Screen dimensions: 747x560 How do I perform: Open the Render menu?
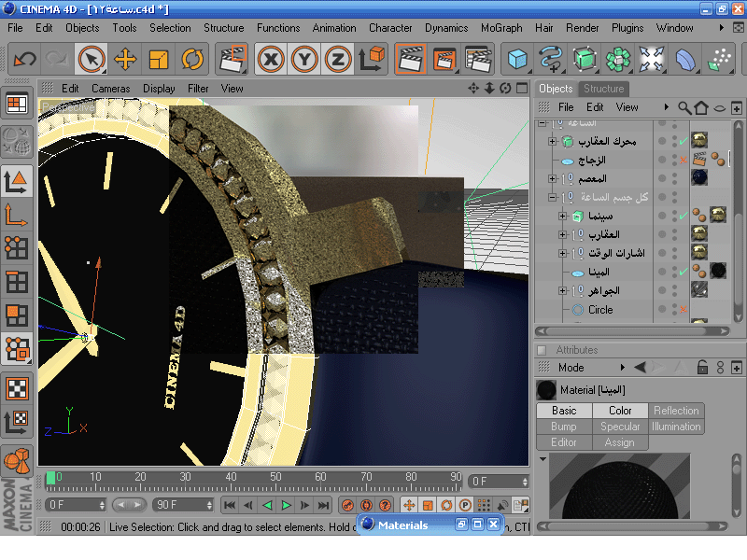click(x=582, y=28)
